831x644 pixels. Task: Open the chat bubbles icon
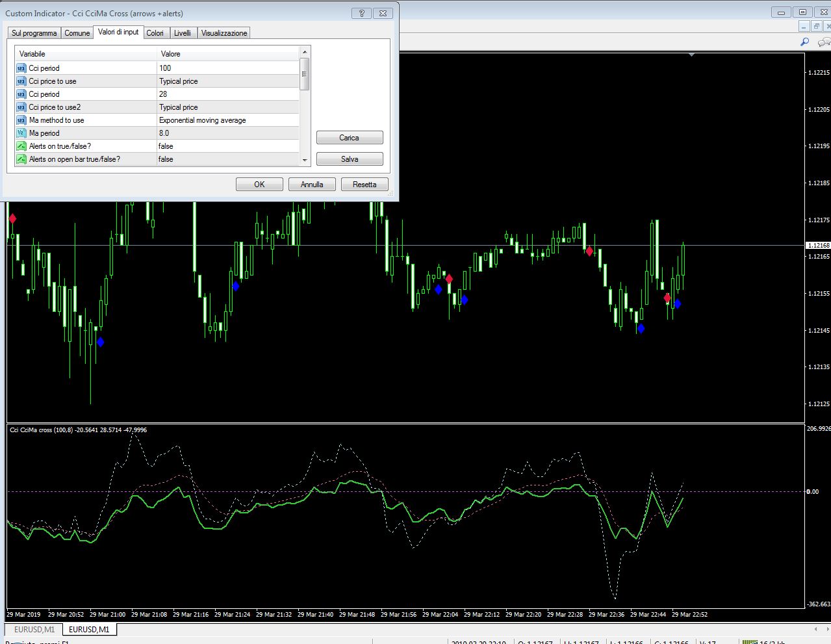pyautogui.click(x=824, y=42)
